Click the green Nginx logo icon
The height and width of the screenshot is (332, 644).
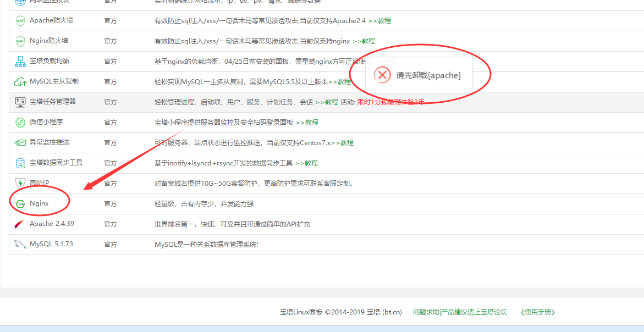(x=20, y=204)
